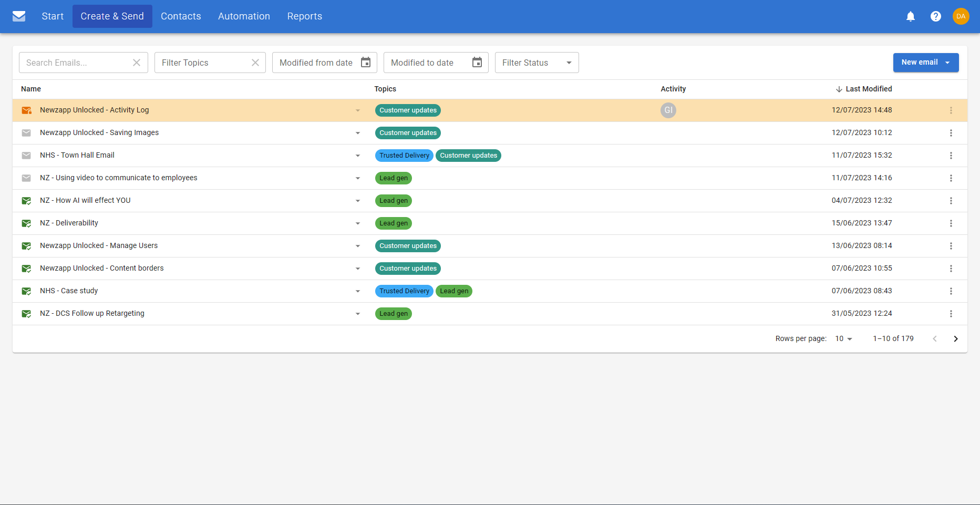Expand the NHS - Case study row arrow
980x505 pixels.
(x=358, y=291)
